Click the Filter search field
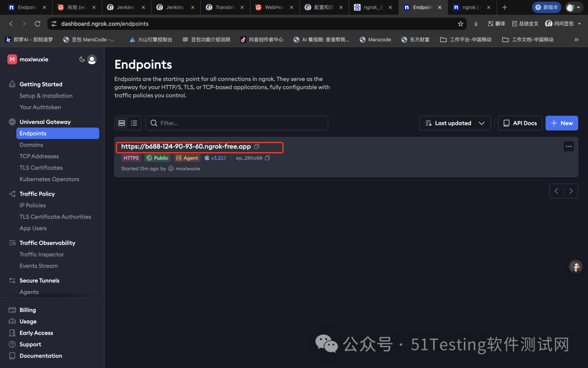588x368 pixels. (237, 123)
